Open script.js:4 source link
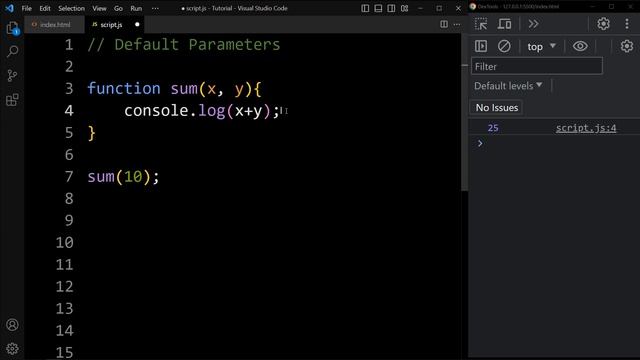 point(586,128)
